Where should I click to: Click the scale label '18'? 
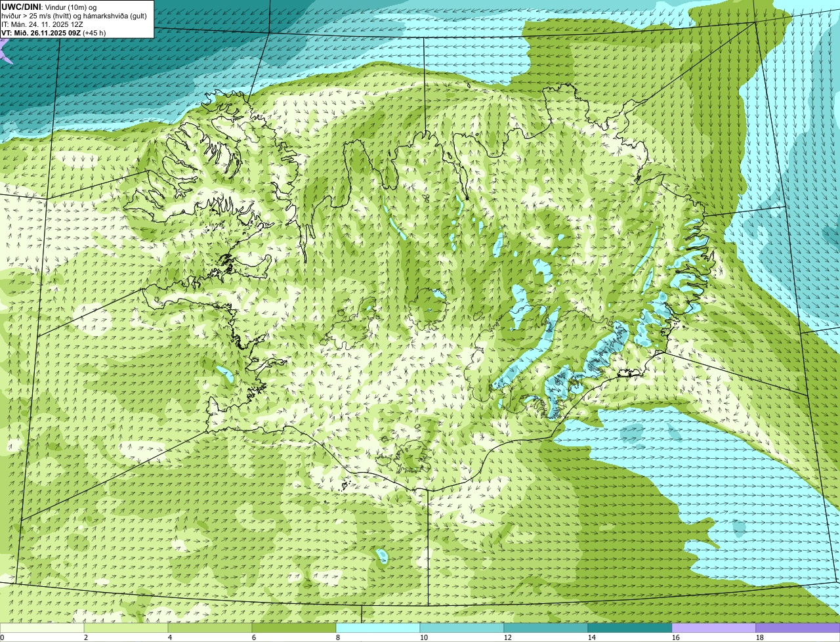(760, 637)
